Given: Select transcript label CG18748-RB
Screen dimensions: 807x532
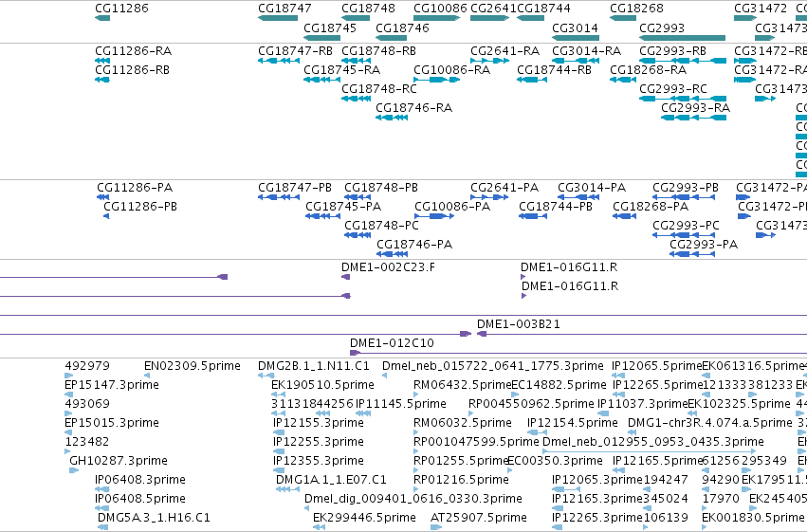Looking at the screenshot, I should click(x=378, y=51).
